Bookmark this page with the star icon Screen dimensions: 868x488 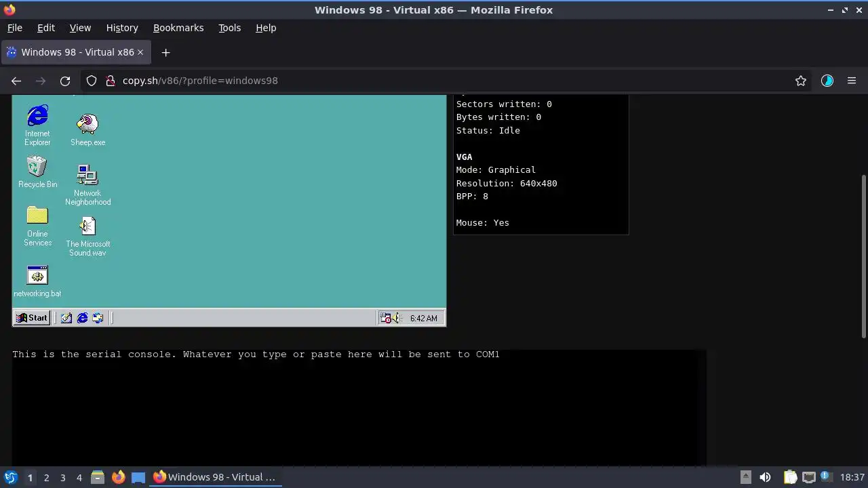[x=801, y=81]
